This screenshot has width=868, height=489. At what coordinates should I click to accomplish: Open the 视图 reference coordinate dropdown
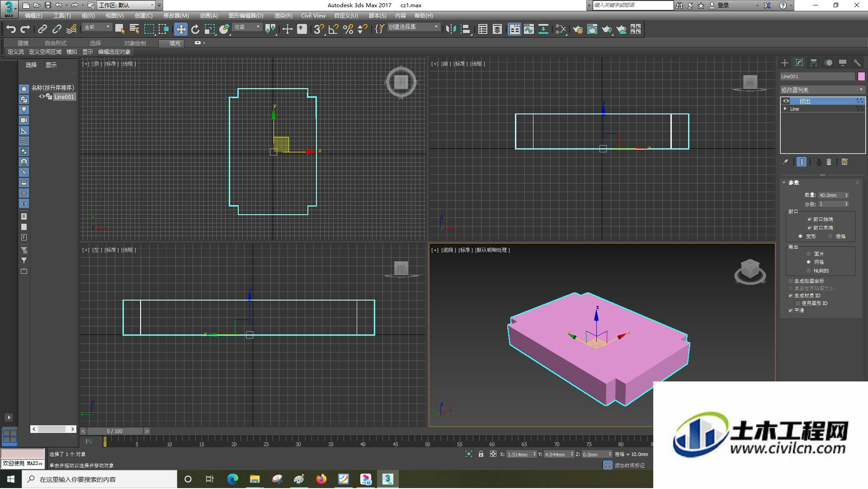tap(247, 28)
